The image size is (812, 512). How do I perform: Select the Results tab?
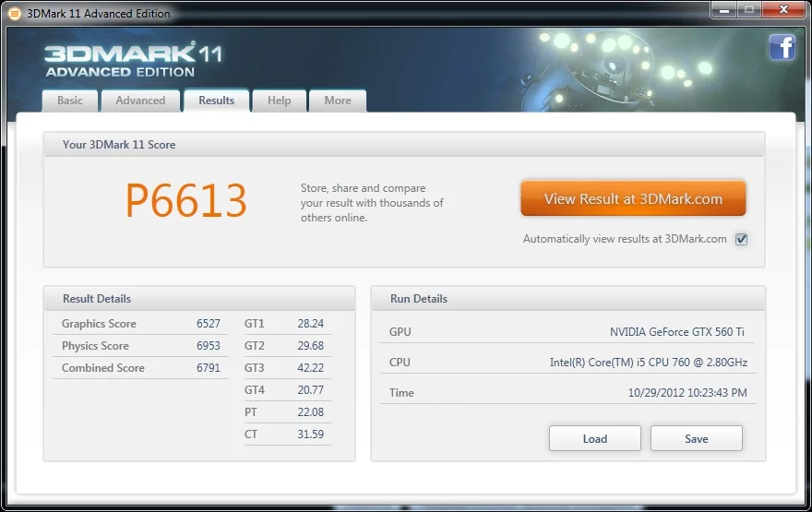point(217,101)
